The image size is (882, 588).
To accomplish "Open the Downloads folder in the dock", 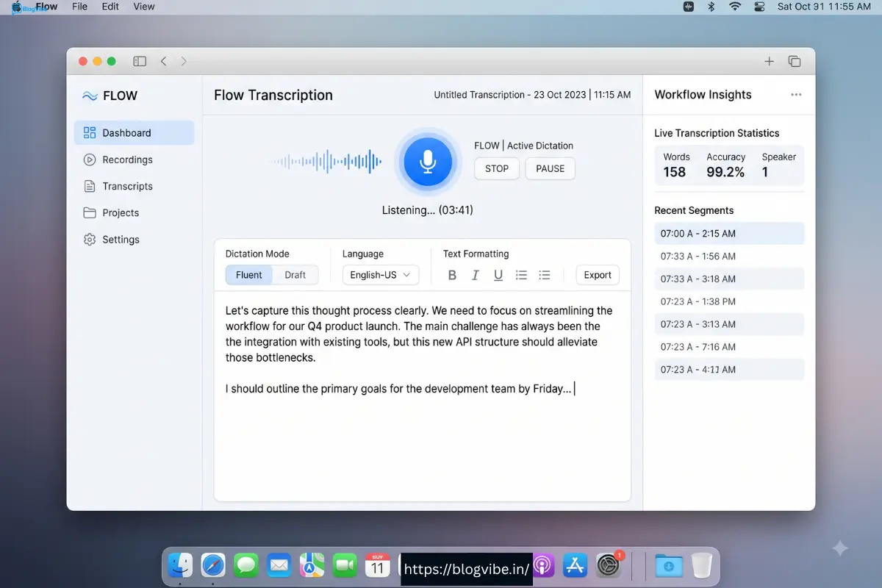I will [x=669, y=565].
